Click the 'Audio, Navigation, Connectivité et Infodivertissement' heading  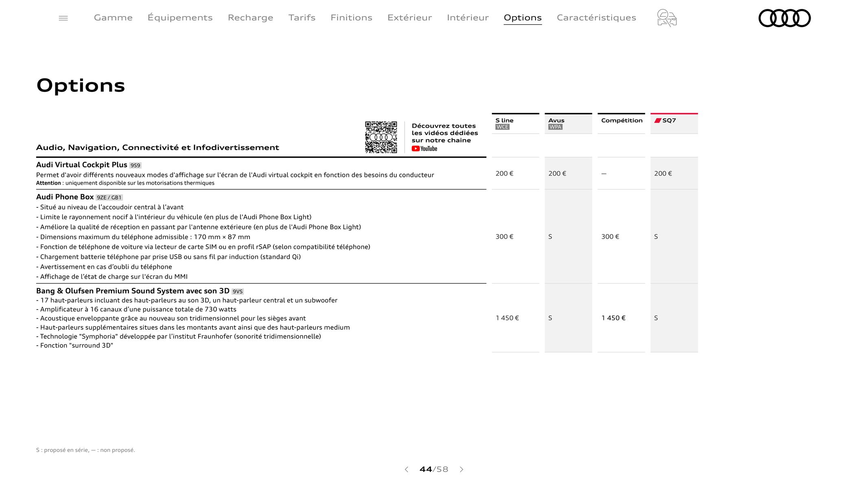tap(157, 148)
